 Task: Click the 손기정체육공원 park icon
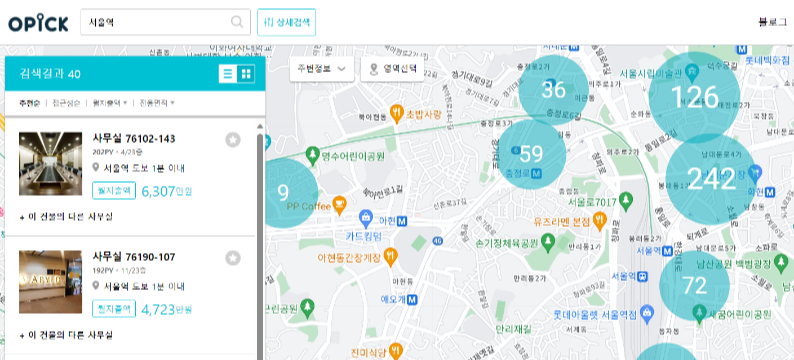(x=547, y=242)
